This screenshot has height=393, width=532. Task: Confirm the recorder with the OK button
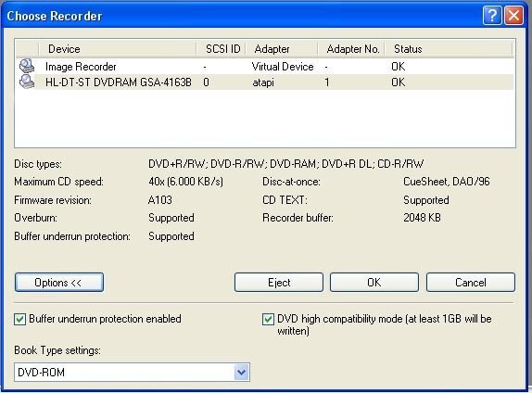374,283
